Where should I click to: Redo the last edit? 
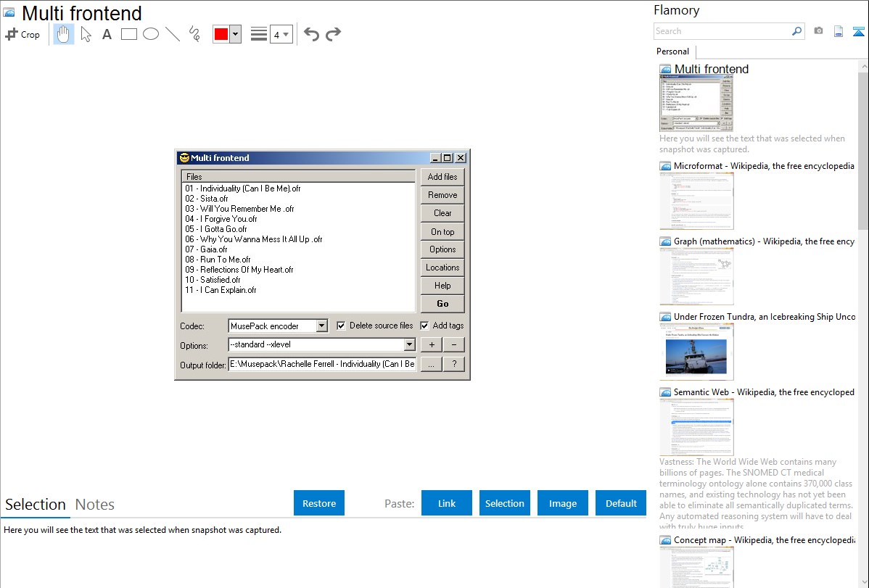[x=333, y=34]
